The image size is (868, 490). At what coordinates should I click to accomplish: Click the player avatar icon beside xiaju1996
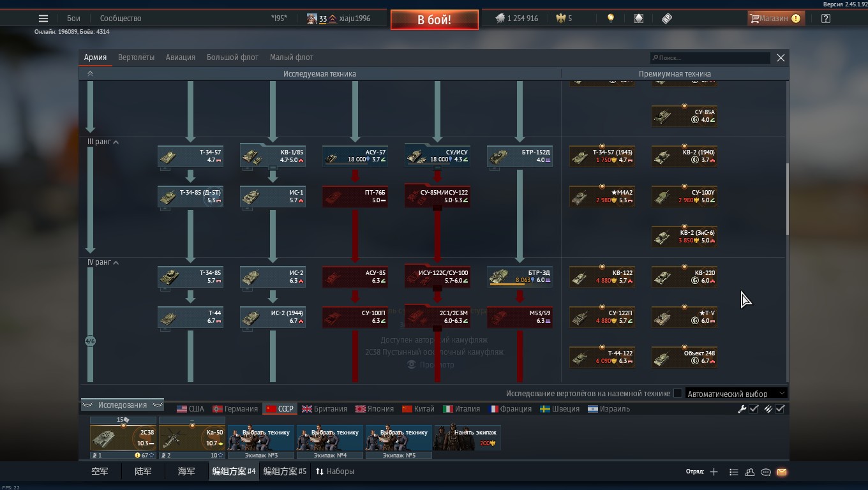pyautogui.click(x=311, y=19)
